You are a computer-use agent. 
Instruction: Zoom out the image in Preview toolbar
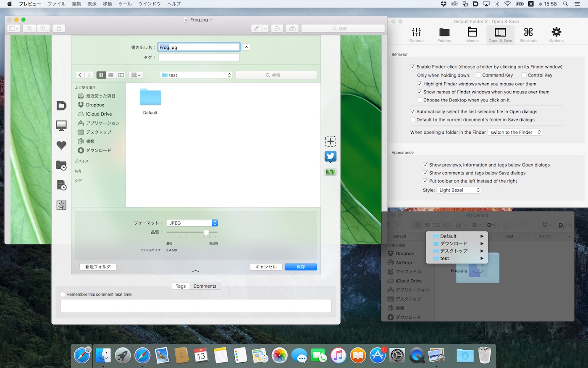coord(29,28)
